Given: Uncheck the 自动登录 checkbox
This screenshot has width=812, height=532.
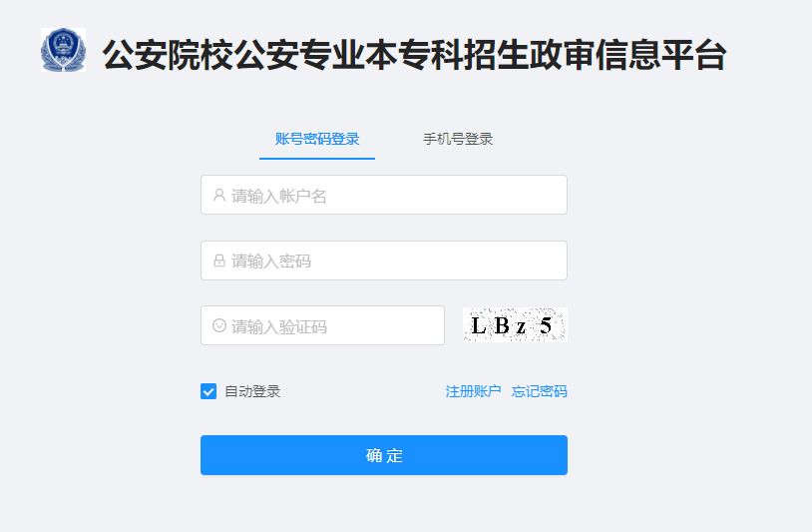Looking at the screenshot, I should (x=208, y=391).
